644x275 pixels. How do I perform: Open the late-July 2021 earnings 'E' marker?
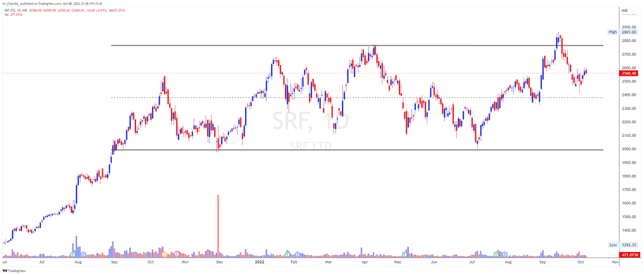click(x=74, y=254)
